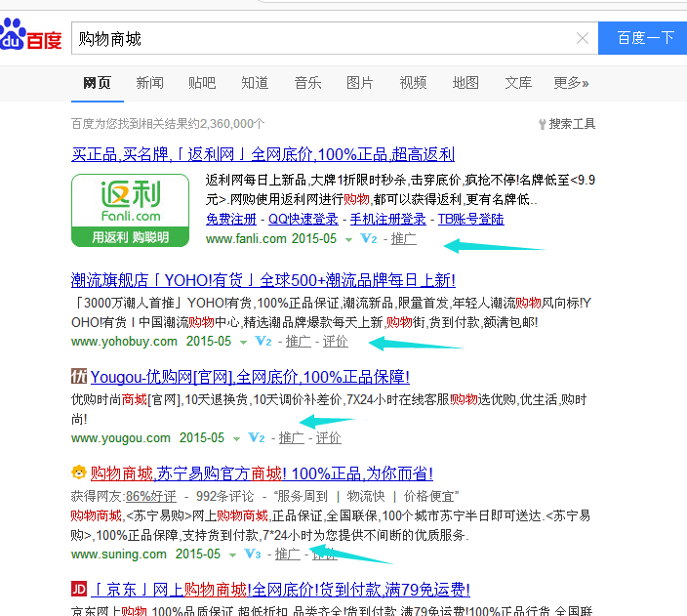Image resolution: width=687 pixels, height=616 pixels.
Task: Switch to the 图片 tab
Action: (360, 82)
